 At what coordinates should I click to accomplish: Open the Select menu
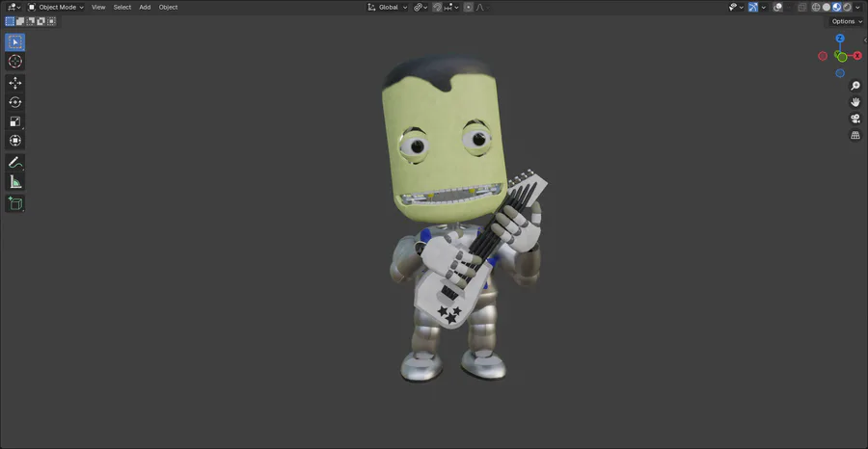[x=122, y=7]
